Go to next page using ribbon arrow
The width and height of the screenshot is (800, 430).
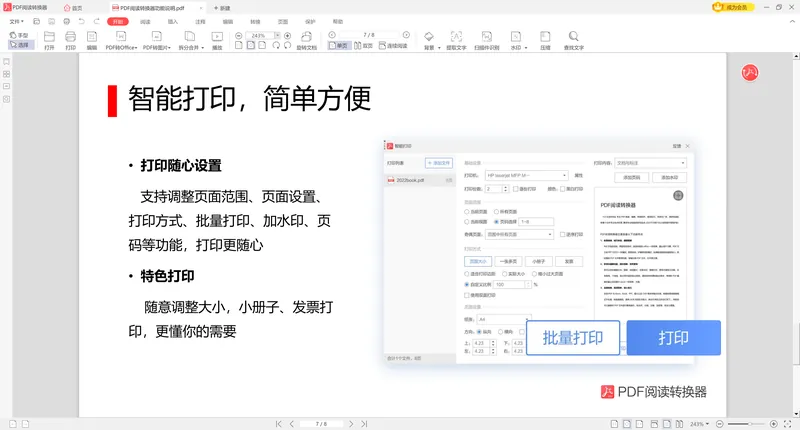click(x=406, y=35)
